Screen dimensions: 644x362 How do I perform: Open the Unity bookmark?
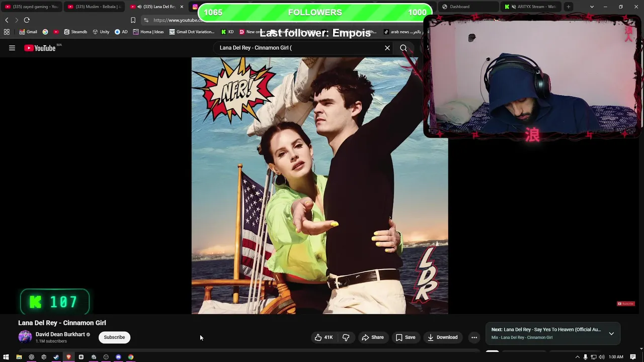pos(101,32)
